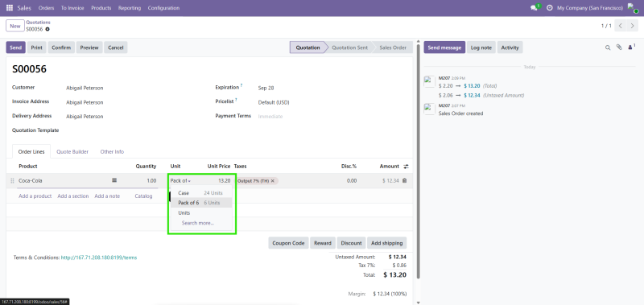Open the activities clock icon
Viewport: 644px width, 305px height.
click(x=550, y=8)
